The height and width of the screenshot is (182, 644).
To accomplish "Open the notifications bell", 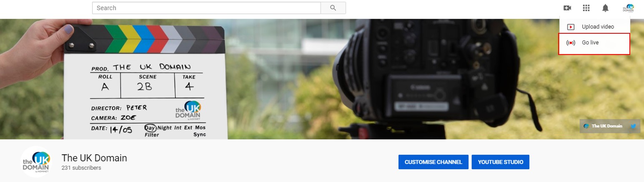I will tap(605, 8).
